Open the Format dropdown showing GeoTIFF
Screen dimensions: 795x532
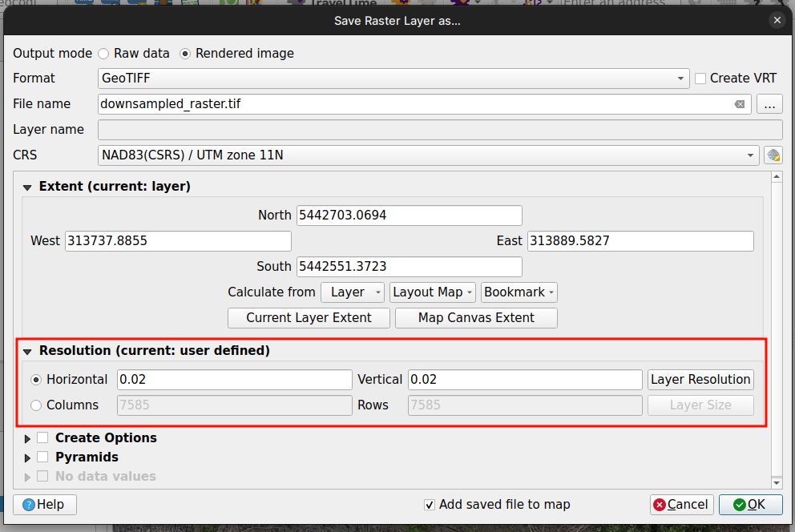393,79
